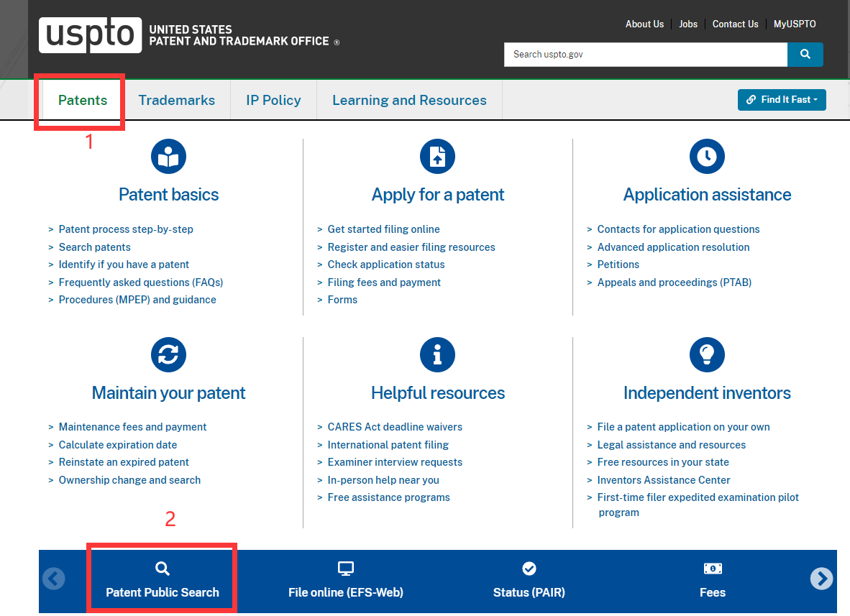
Task: Open Register and easier filing resources
Action: coord(411,247)
